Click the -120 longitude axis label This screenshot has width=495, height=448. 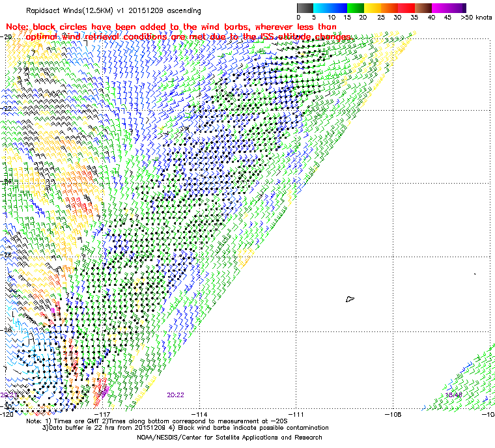pyautogui.click(x=7, y=414)
